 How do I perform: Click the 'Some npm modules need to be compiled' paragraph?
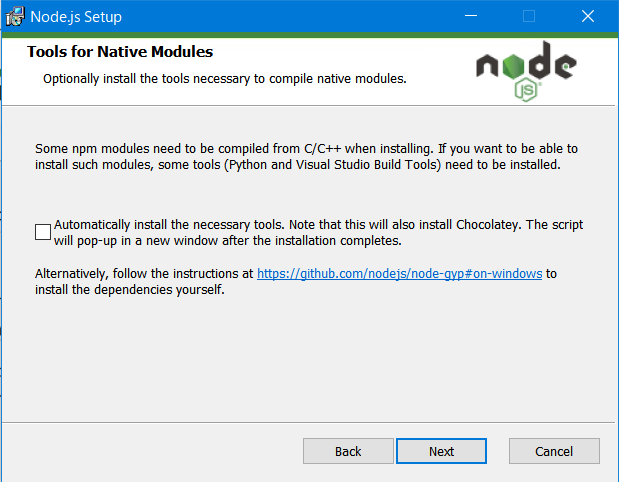pos(306,157)
